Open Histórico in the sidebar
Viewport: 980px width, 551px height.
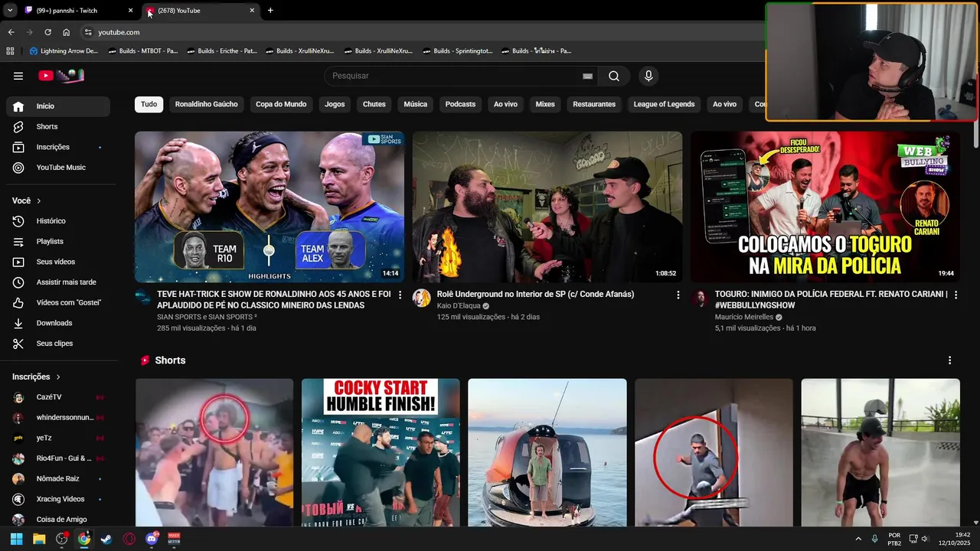click(58, 221)
